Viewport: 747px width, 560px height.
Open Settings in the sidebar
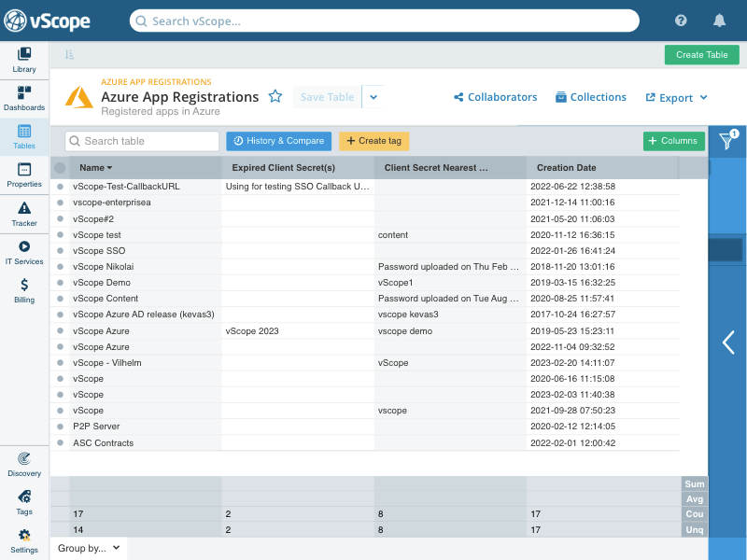24,541
